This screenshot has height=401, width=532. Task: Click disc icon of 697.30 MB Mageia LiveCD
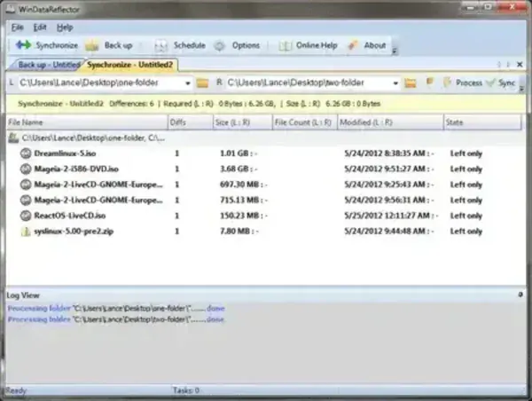pos(26,185)
